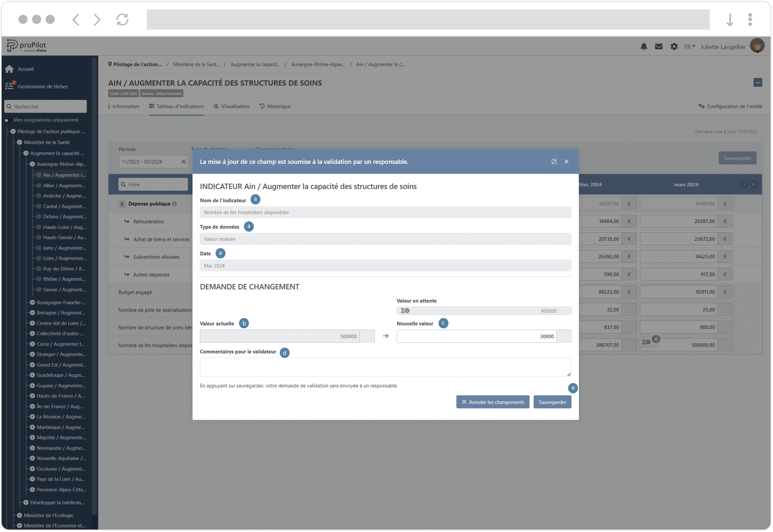Image resolution: width=773 pixels, height=532 pixels.
Task: Click the Accueil home icon
Action: click(9, 69)
